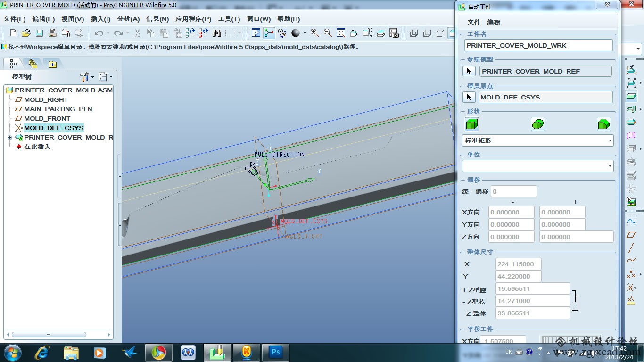Open 文件 menu in 自动工件 dialog
The image size is (644, 362).
coord(474,22)
